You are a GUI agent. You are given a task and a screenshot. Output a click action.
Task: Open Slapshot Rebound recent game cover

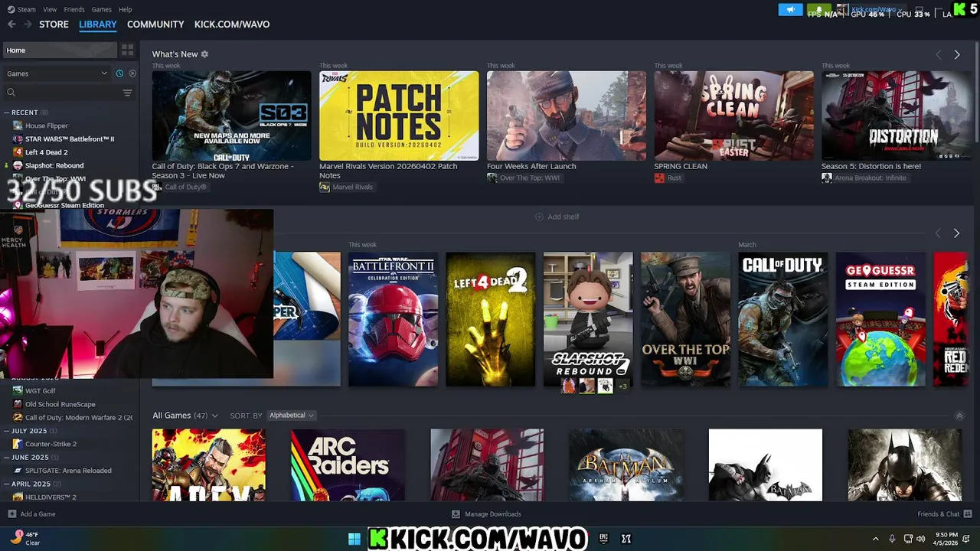click(x=588, y=319)
